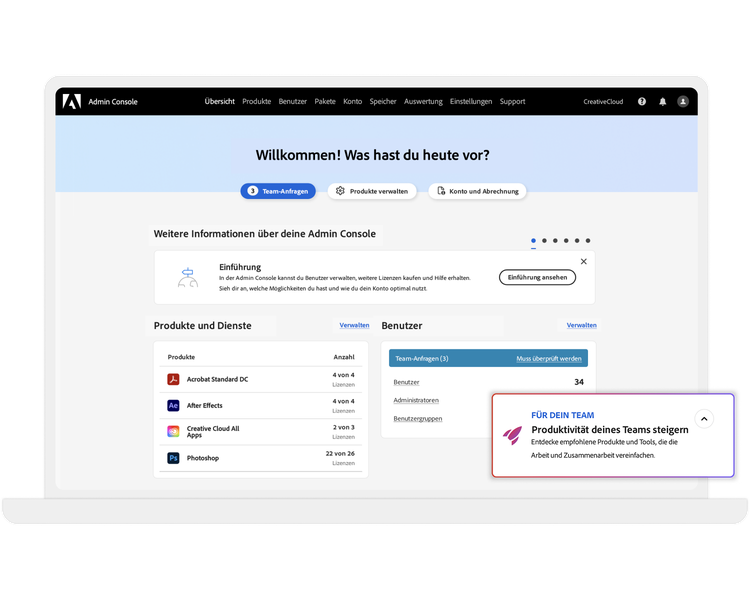The height and width of the screenshot is (600, 750).
Task: Open Konto und Abrechnung shortcut
Action: click(x=477, y=191)
